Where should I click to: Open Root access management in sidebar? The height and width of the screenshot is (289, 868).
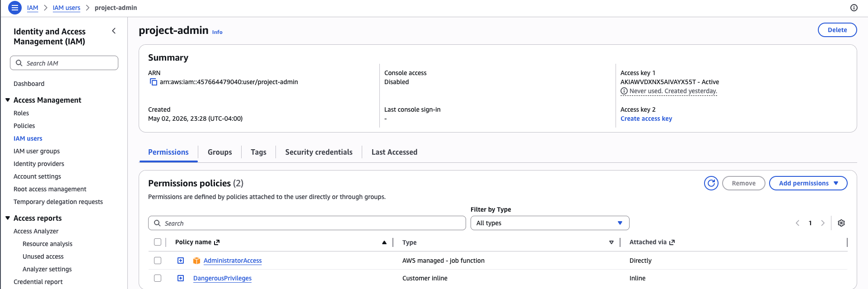50,189
